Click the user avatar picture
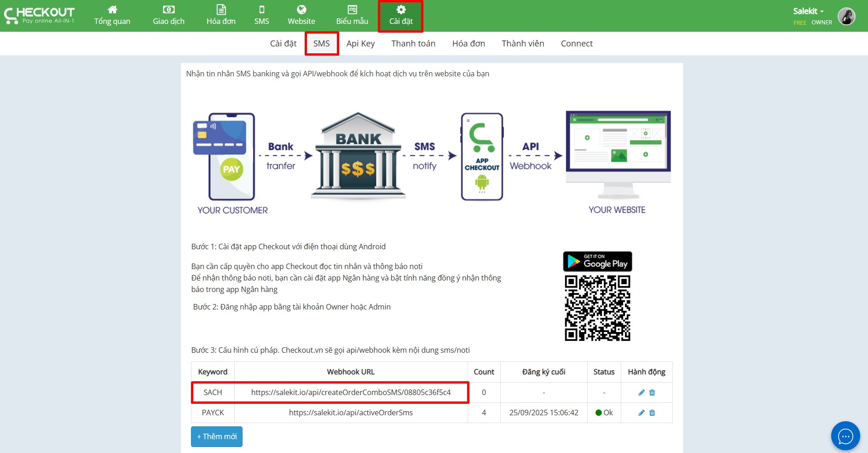This screenshot has width=868, height=453. [846, 16]
